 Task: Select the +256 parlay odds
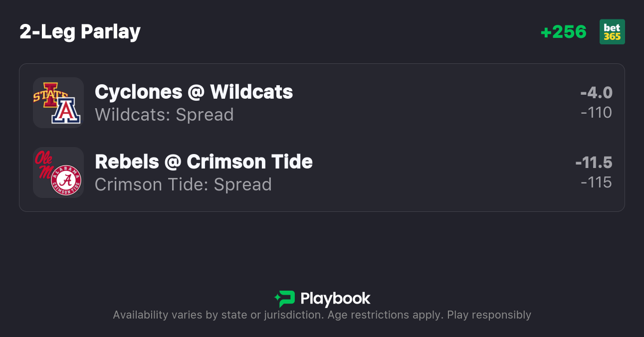[x=564, y=32]
